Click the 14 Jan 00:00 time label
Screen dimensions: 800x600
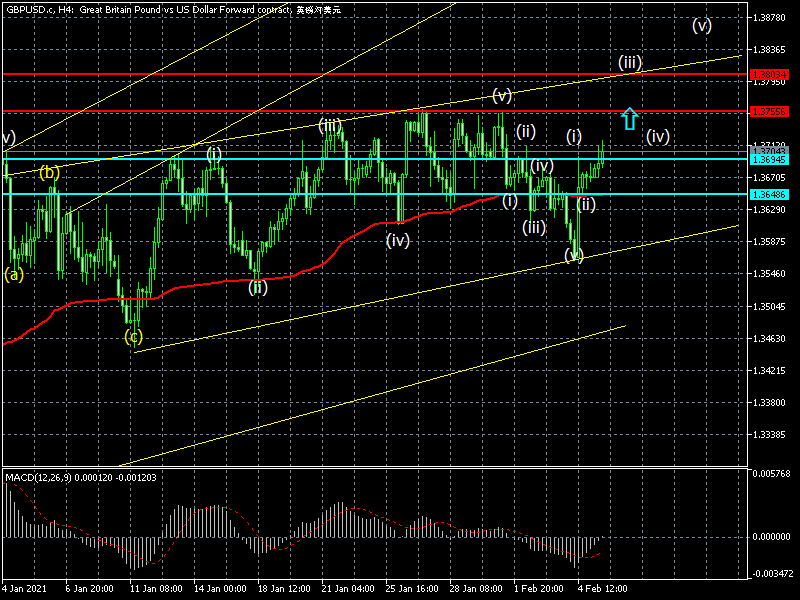click(220, 588)
